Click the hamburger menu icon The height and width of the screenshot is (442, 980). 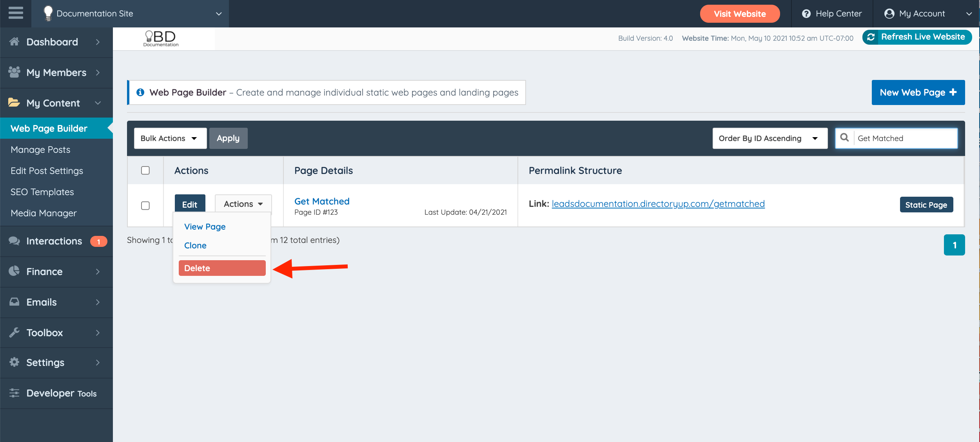pyautogui.click(x=16, y=13)
